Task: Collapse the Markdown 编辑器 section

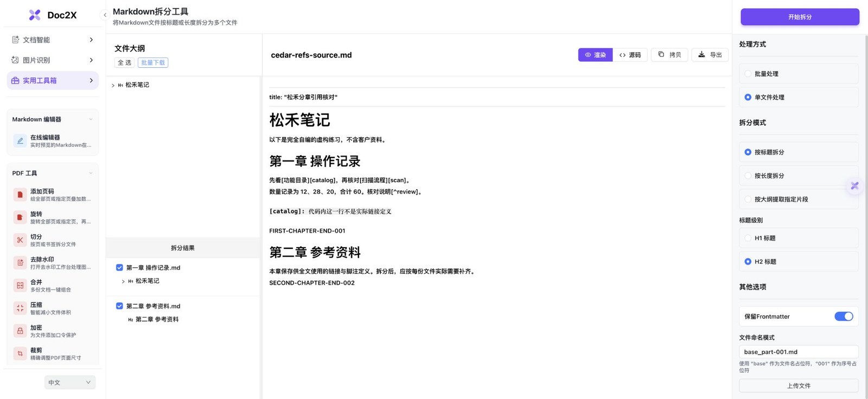Action: coord(91,119)
